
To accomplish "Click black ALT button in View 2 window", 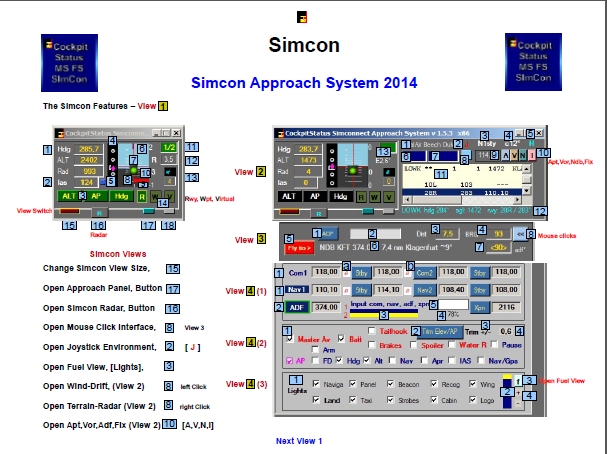I will [x=289, y=196].
